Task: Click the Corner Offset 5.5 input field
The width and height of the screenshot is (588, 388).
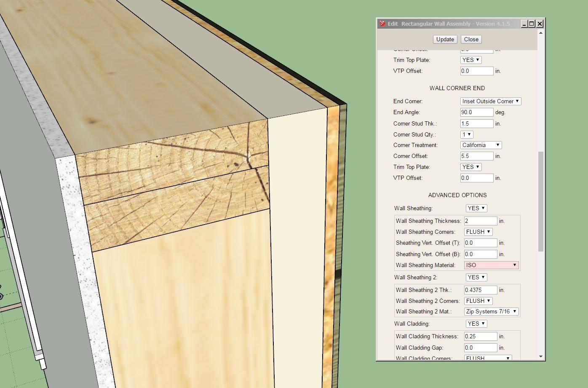Action: click(477, 156)
